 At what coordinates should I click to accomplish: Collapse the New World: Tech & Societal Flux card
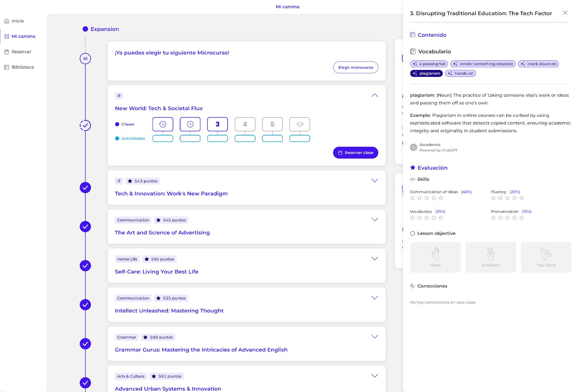click(374, 96)
